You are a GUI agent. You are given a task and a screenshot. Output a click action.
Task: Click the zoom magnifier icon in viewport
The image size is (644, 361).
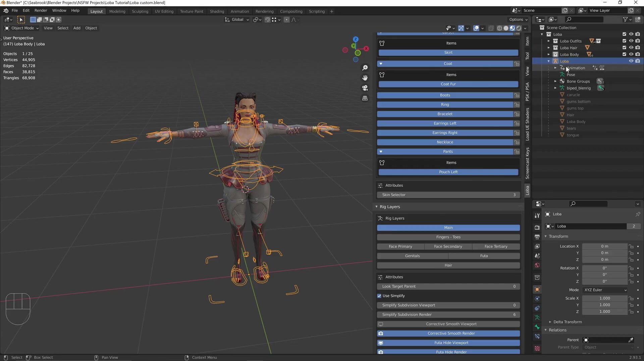365,68
